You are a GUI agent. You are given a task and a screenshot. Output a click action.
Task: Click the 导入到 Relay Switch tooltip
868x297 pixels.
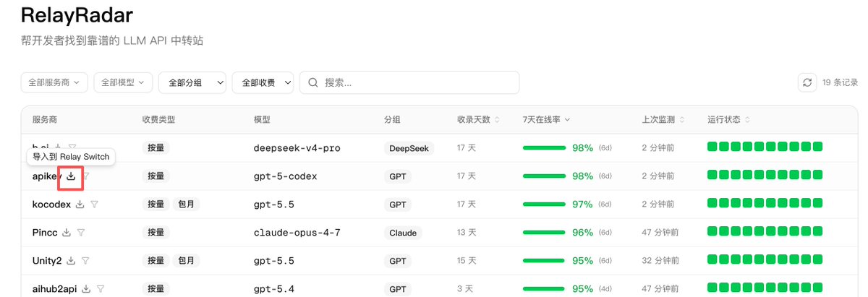[x=71, y=156]
